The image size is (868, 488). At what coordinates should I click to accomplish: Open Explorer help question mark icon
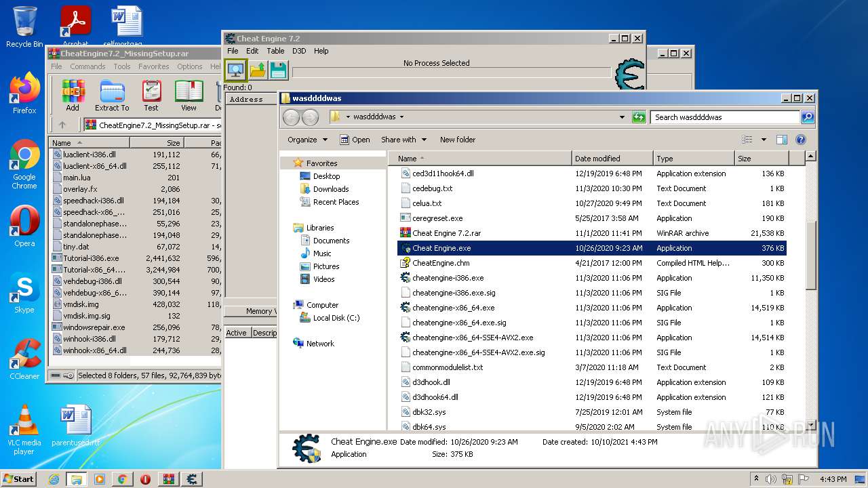point(800,140)
